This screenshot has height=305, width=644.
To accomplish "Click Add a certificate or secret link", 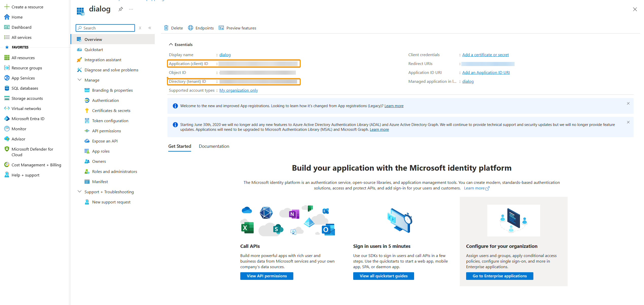I will pyautogui.click(x=485, y=55).
